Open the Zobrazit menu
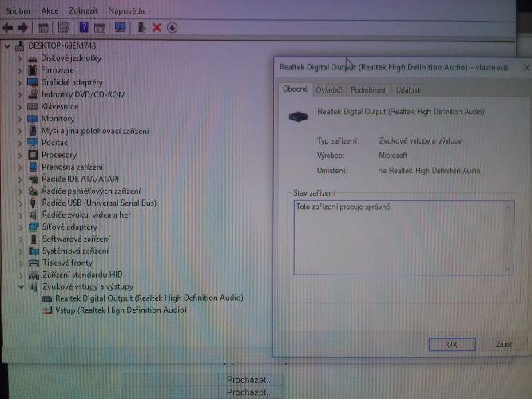The width and height of the screenshot is (532, 399). click(x=83, y=11)
